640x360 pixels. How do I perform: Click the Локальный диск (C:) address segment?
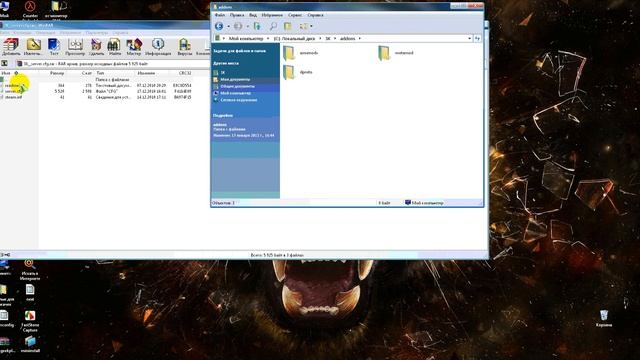pyautogui.click(x=294, y=38)
